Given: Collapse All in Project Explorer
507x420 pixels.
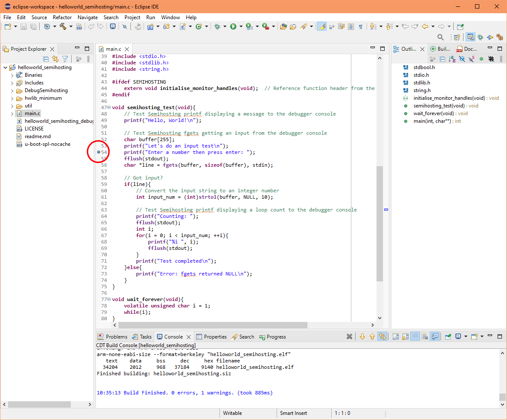Looking at the screenshot, I should [46, 59].
